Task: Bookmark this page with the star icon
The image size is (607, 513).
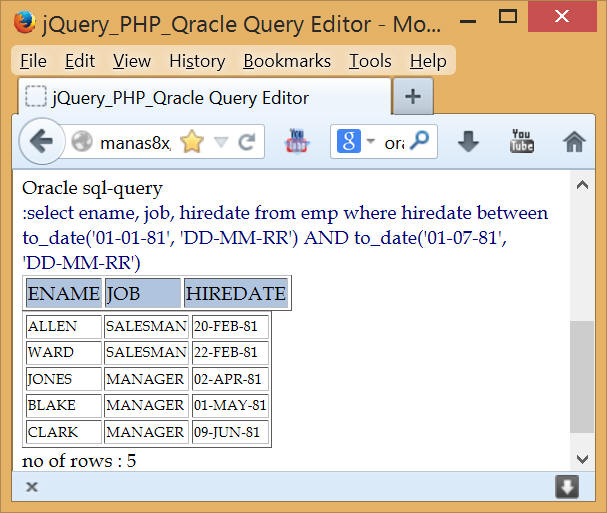Action: (x=191, y=142)
